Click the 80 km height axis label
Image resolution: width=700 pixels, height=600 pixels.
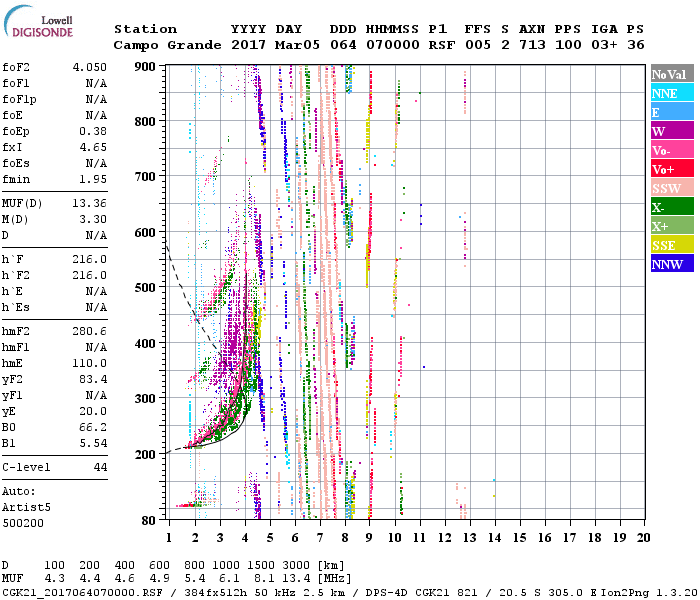[149, 521]
